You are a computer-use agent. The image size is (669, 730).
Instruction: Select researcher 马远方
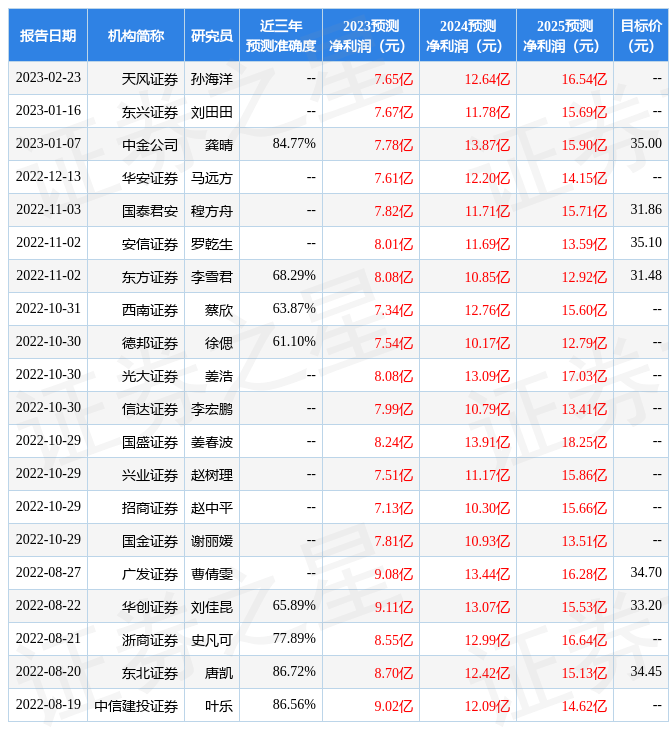click(212, 178)
